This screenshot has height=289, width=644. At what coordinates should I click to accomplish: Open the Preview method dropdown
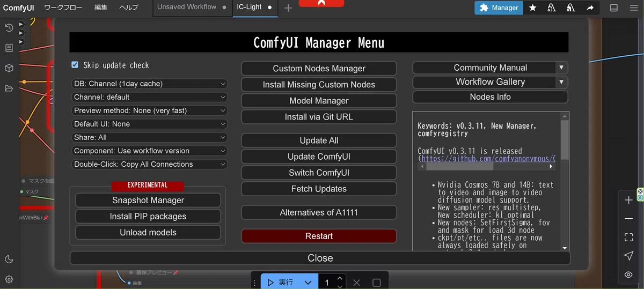click(150, 110)
